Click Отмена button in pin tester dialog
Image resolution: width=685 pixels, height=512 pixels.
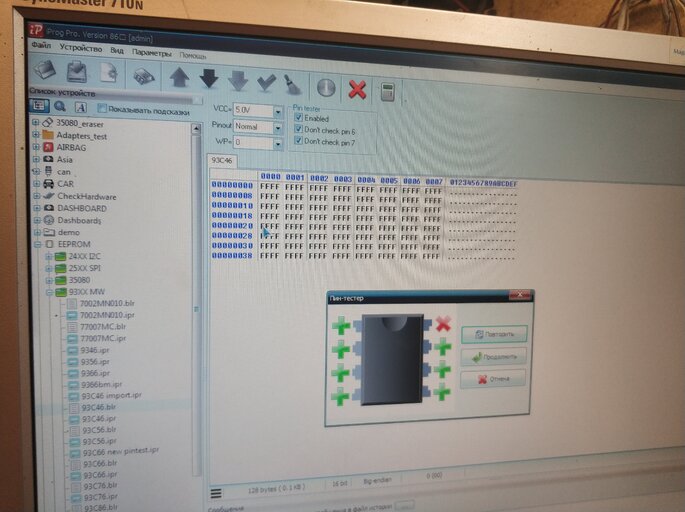pos(493,379)
